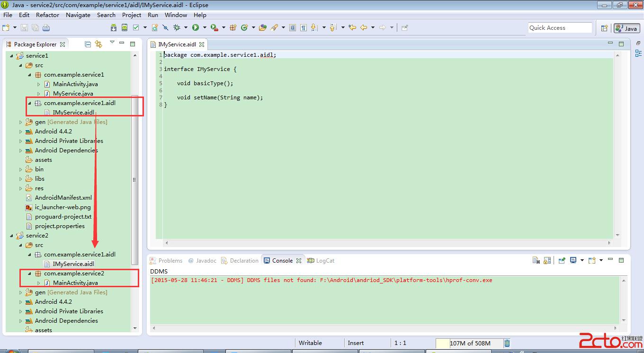Open the Run button dropdown arrow
644x353 pixels.
[x=204, y=28]
